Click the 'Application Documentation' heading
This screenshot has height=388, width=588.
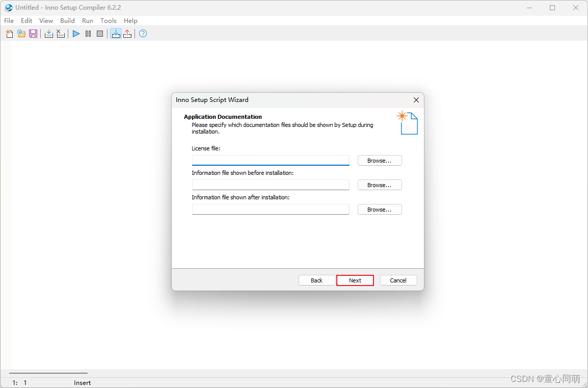[x=223, y=117]
